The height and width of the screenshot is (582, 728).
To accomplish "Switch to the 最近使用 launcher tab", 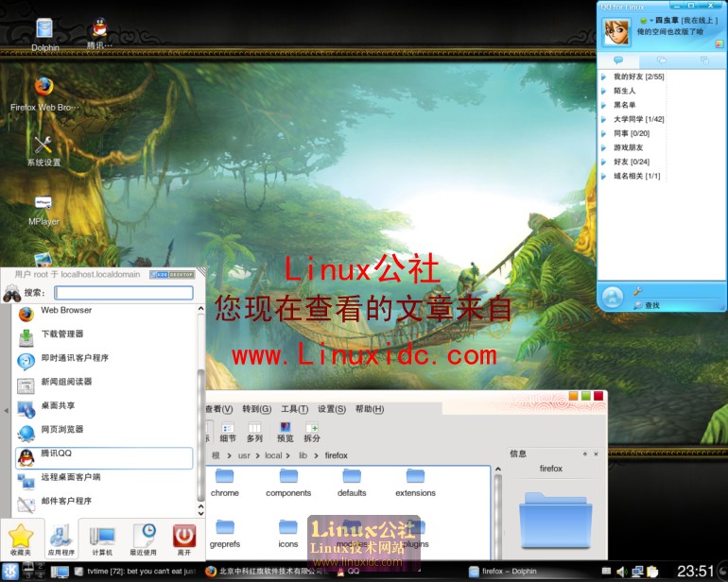I will tap(143, 539).
